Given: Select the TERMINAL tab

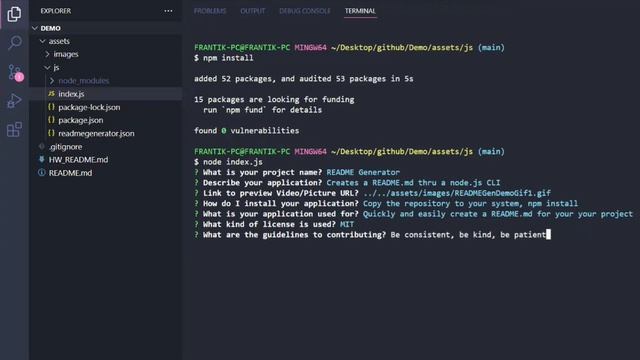Looking at the screenshot, I should pos(360,11).
